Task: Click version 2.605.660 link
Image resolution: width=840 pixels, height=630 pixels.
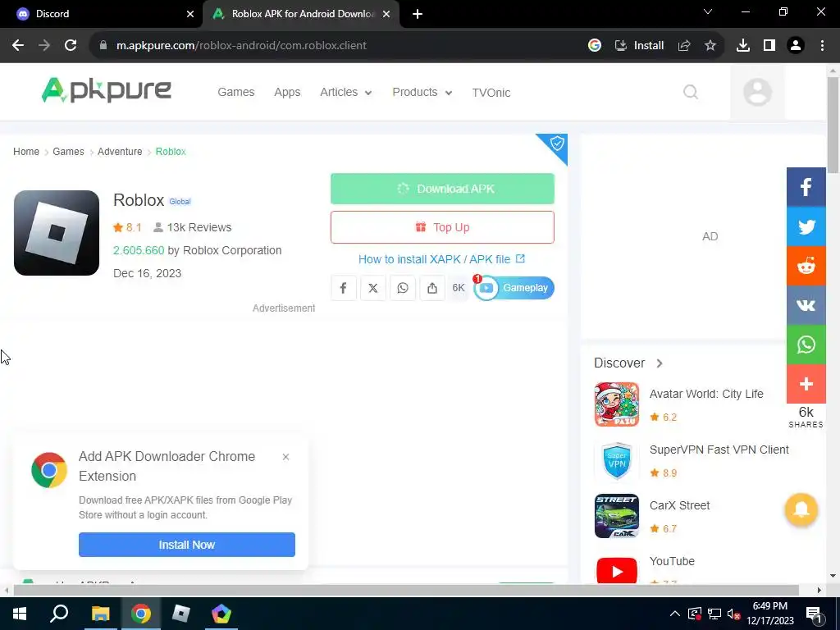Action: click(x=139, y=250)
